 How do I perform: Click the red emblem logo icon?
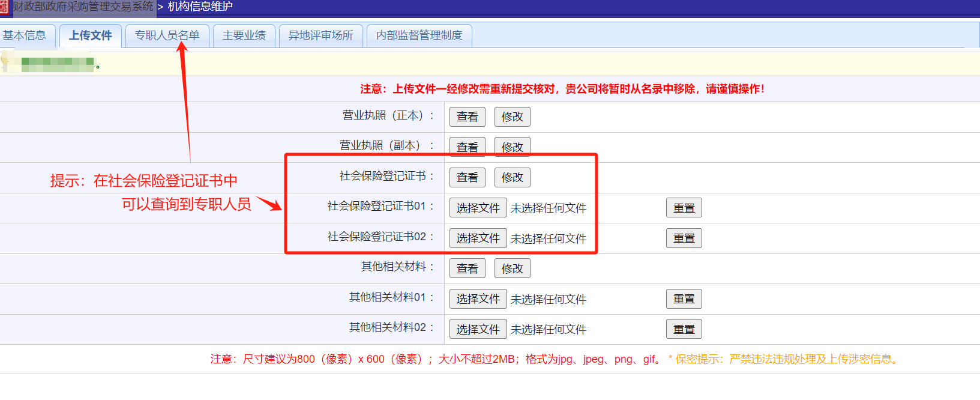4,7
